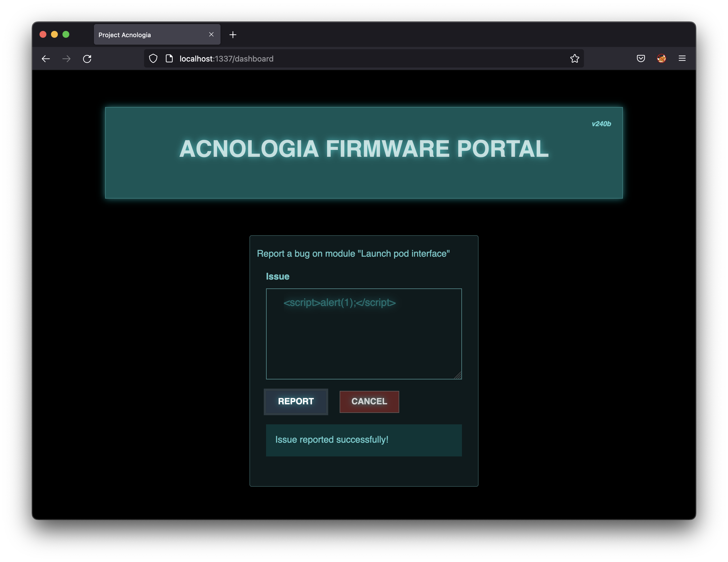Bookmark this page with the star
The image size is (728, 562).
click(574, 59)
